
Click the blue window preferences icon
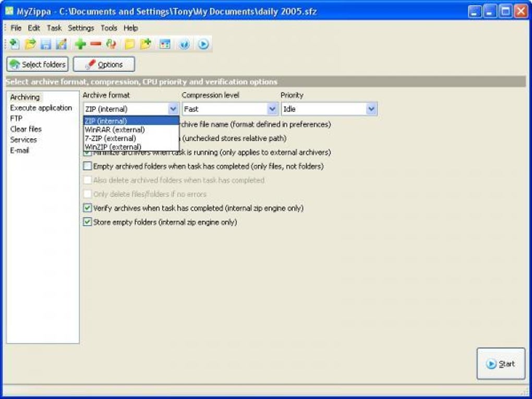click(165, 44)
